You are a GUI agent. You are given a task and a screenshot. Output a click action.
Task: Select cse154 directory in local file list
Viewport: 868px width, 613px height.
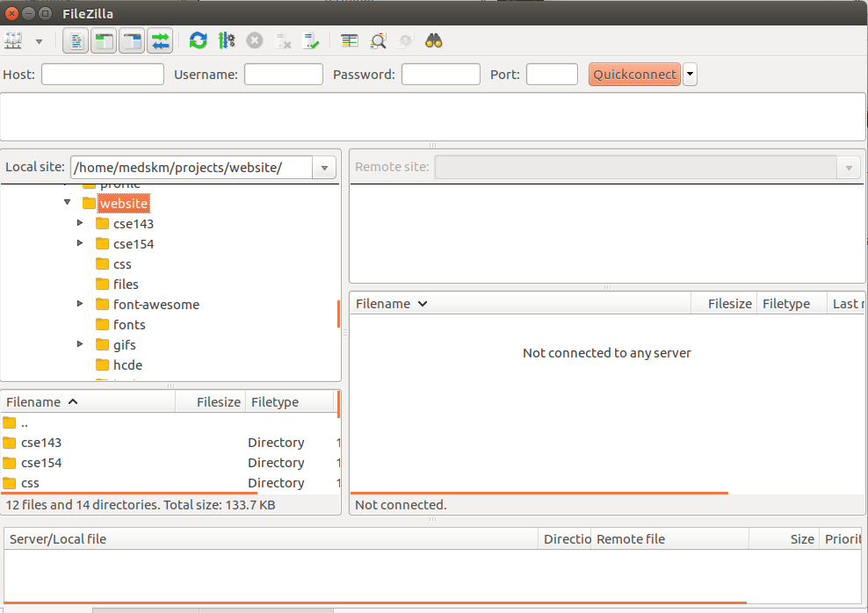coord(41,463)
